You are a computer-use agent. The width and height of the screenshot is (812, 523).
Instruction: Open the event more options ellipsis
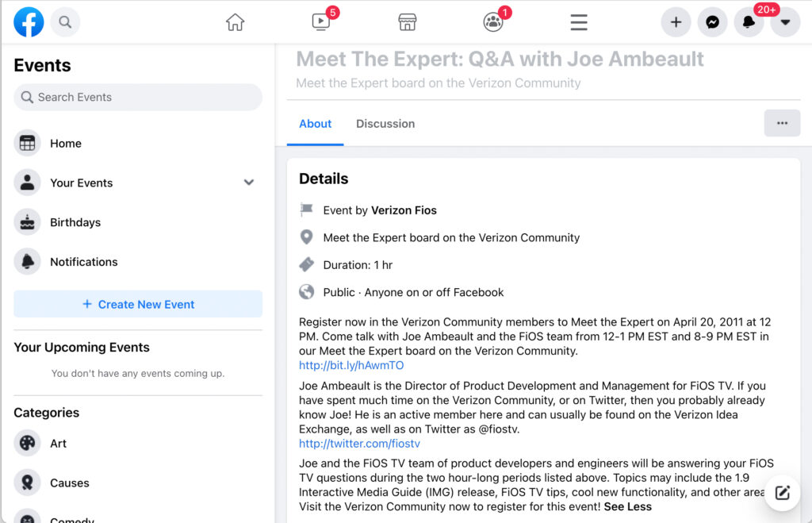coord(782,123)
